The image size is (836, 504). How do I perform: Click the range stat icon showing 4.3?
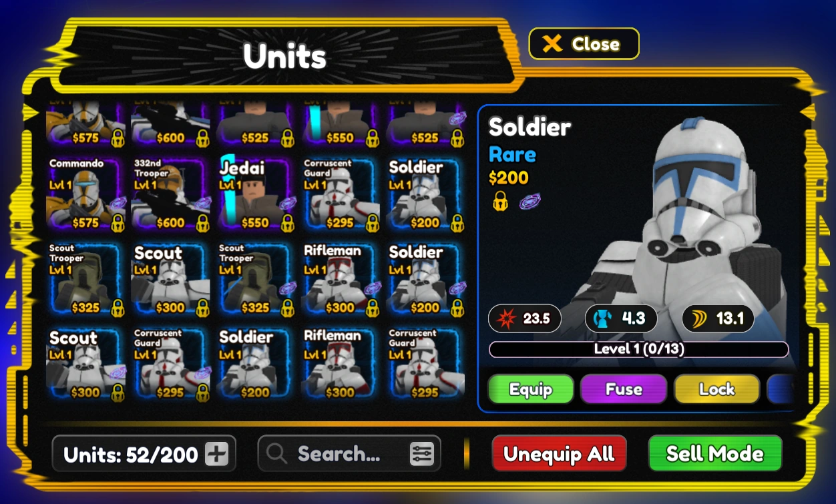point(602,318)
